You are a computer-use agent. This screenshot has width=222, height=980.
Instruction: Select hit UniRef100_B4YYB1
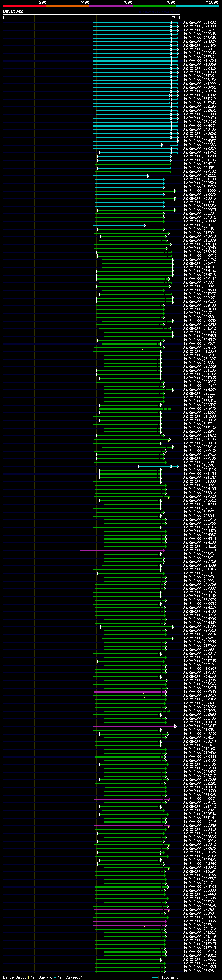click(x=199, y=466)
